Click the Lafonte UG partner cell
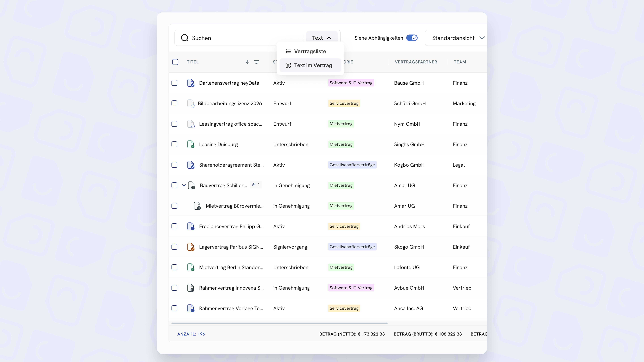This screenshot has height=362, width=644. coord(407,267)
